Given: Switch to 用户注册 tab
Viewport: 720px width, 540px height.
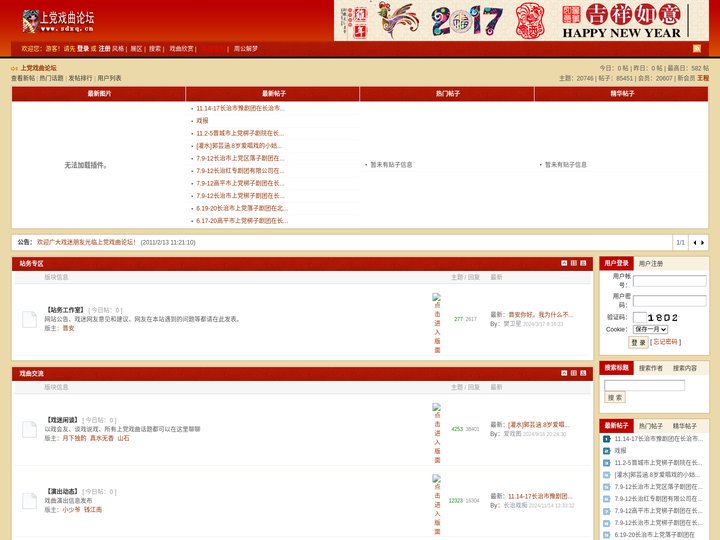Looking at the screenshot, I should point(651,264).
